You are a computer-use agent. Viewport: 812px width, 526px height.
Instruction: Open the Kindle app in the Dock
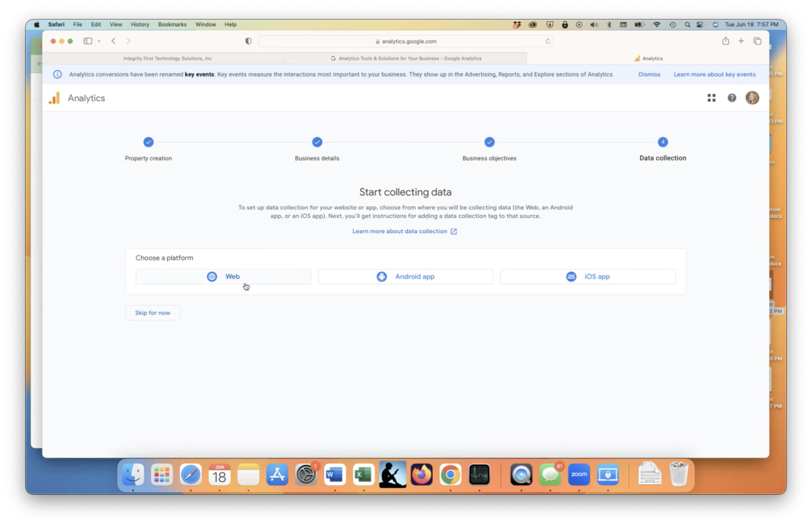click(392, 475)
